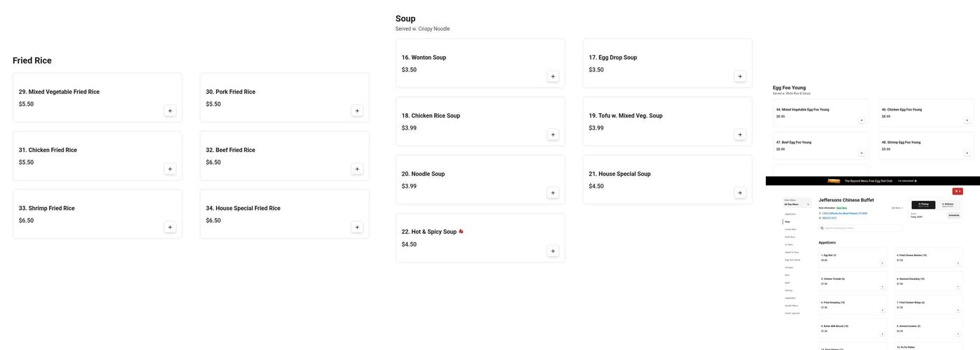Open the All Day Menu dropdown
This screenshot has height=350, width=980.
[x=797, y=204]
